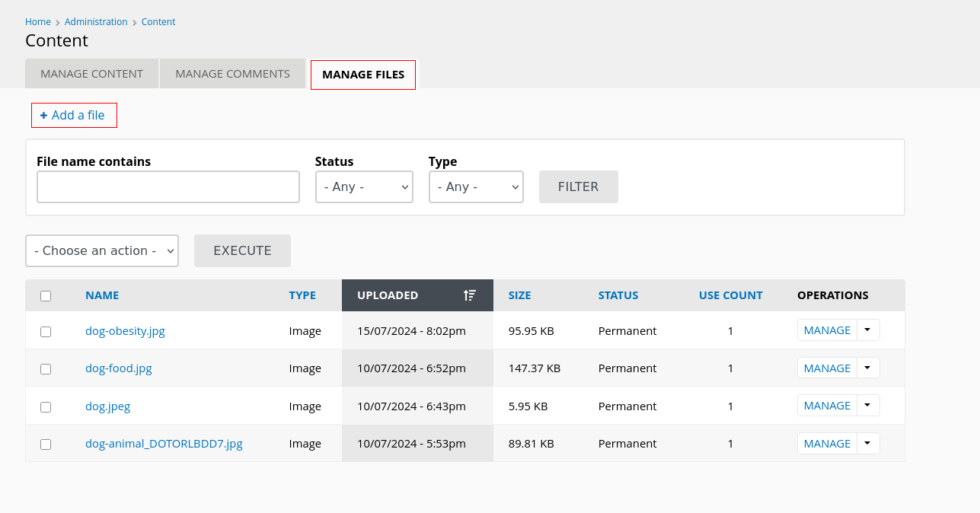The width and height of the screenshot is (980, 513).
Task: Sort the table by Status column
Action: (x=618, y=295)
